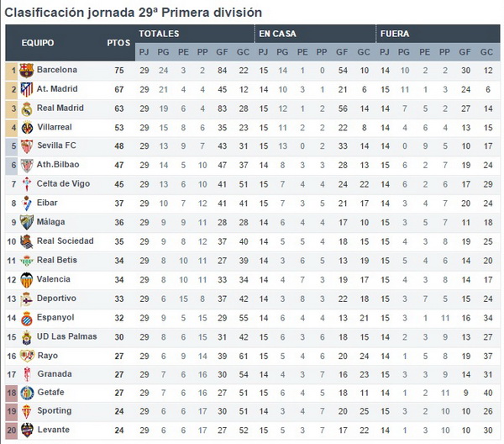Click the Real Sociedad crest icon
This screenshot has width=504, height=444.
(x=26, y=241)
